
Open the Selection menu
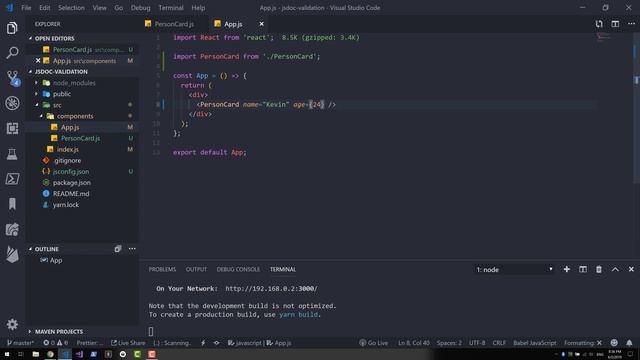click(x=71, y=8)
